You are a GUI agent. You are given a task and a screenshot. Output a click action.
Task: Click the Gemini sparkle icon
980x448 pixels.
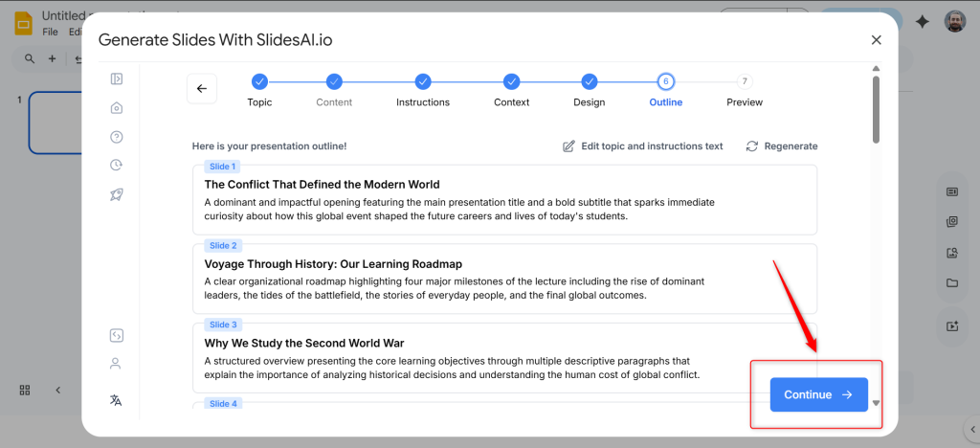[922, 22]
